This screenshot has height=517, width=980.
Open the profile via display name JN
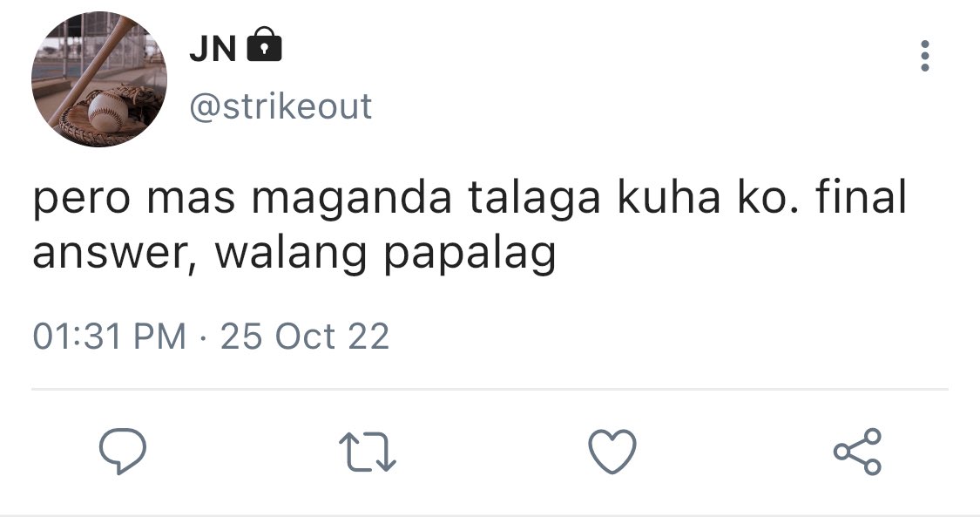pos(213,48)
